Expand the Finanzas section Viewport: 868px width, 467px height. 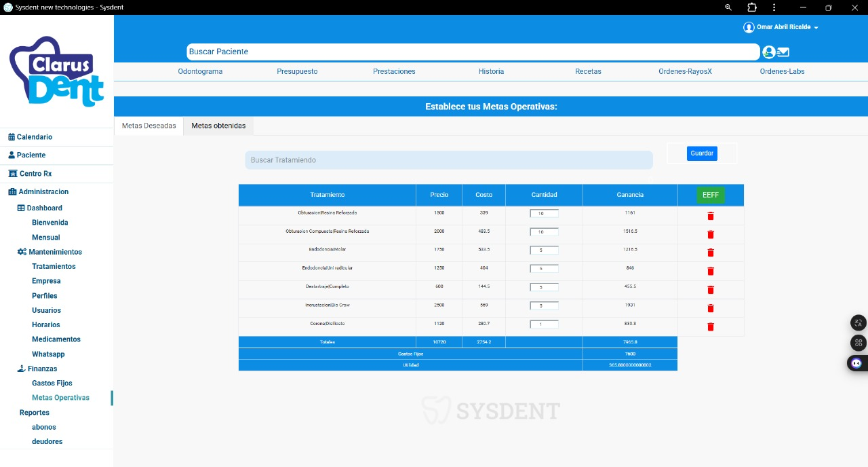41,369
